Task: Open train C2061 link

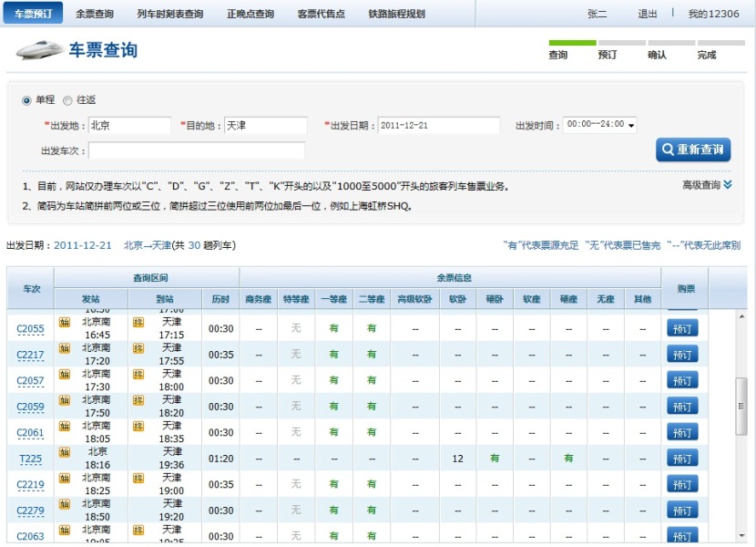Action: click(x=30, y=433)
